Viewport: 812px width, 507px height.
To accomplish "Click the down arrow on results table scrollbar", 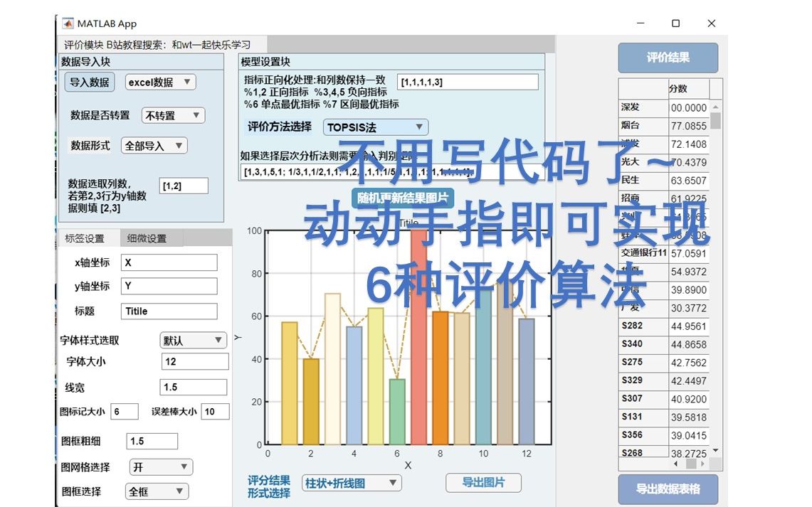I will pos(715,451).
